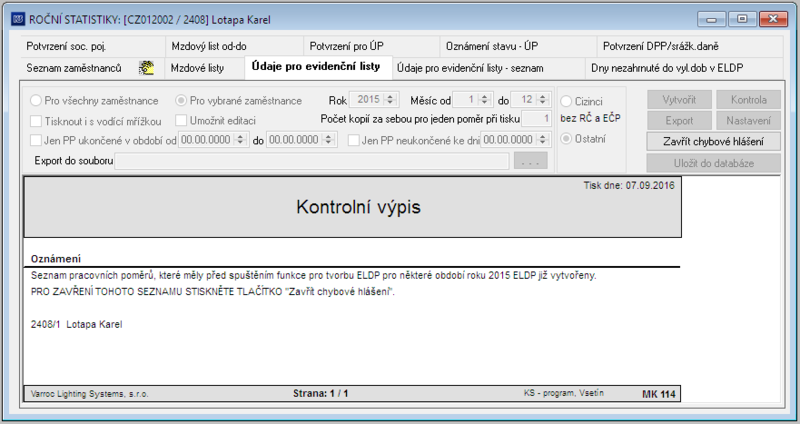Click the neukončené ke dni date spinner

click(543, 140)
